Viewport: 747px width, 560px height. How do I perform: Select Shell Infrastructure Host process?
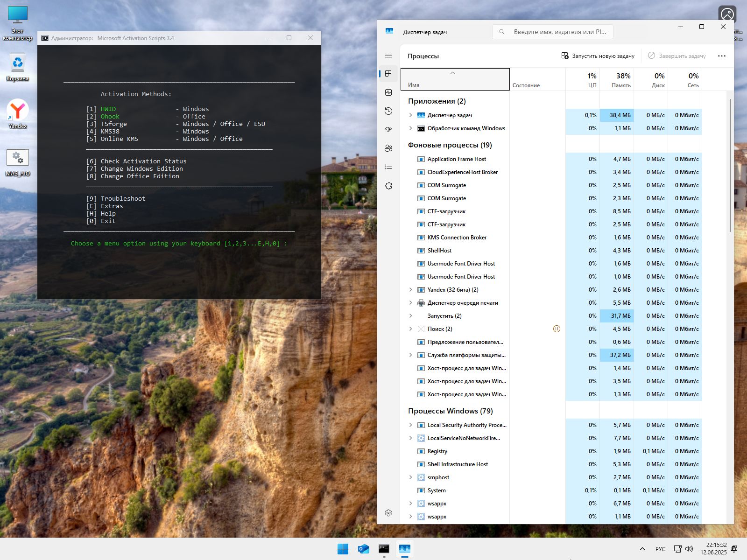[551, 464]
